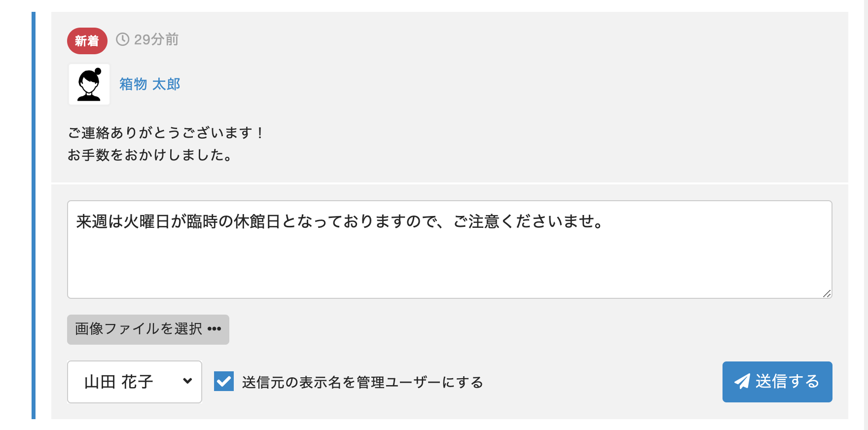Click the 29分前 timestamp text

[156, 39]
